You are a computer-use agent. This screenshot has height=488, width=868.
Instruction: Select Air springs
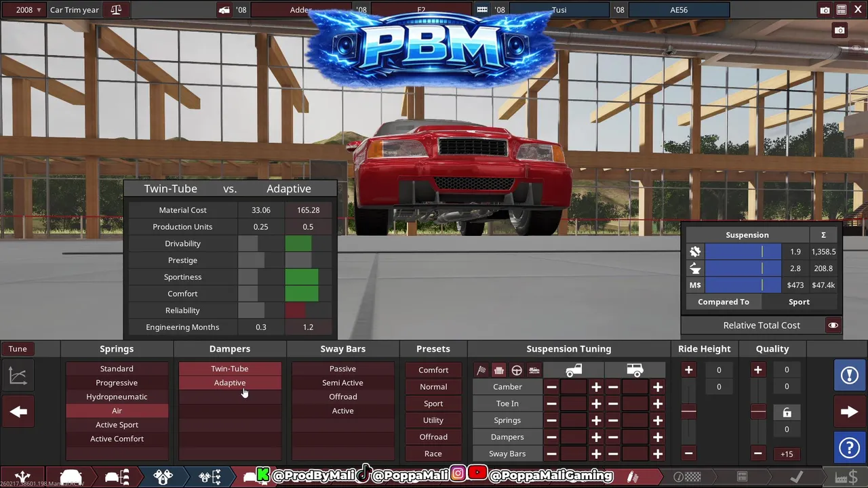coord(117,411)
